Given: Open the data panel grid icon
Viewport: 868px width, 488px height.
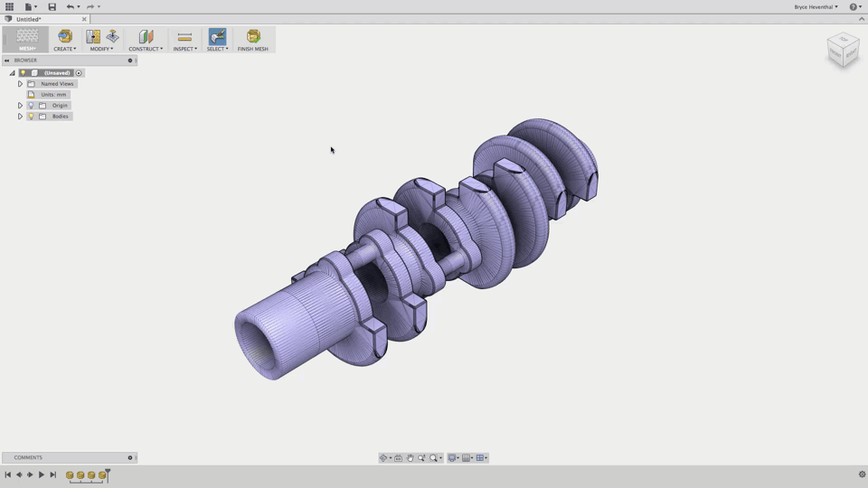Looking at the screenshot, I should 9,6.
